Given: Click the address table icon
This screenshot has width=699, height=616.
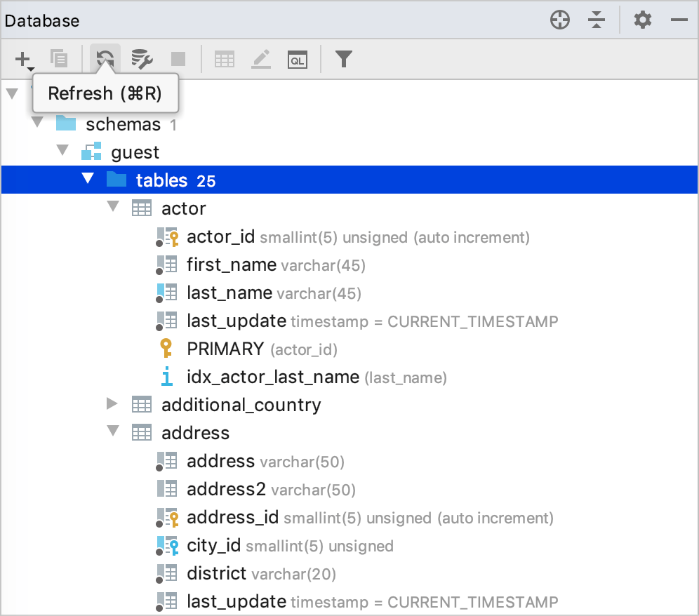Looking at the screenshot, I should (142, 432).
